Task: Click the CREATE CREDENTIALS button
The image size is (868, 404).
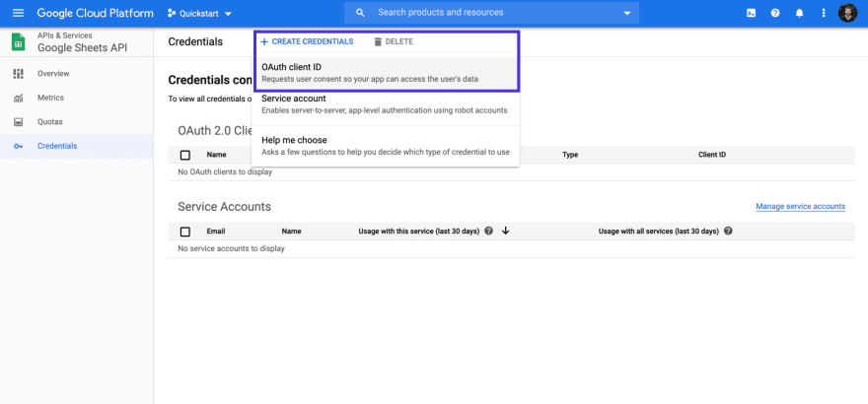Action: [307, 41]
